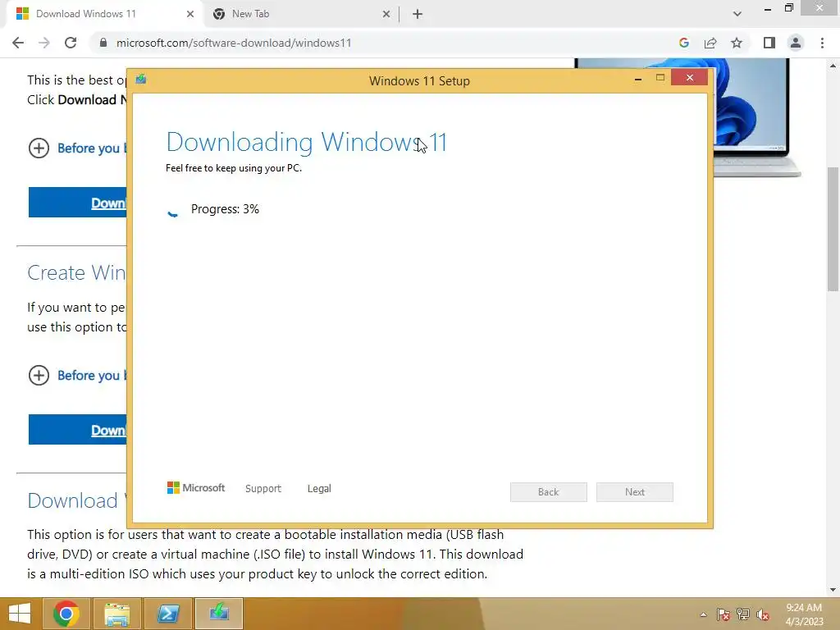This screenshot has width=840, height=630.
Task: Open the Support link in Setup
Action: coord(263,489)
